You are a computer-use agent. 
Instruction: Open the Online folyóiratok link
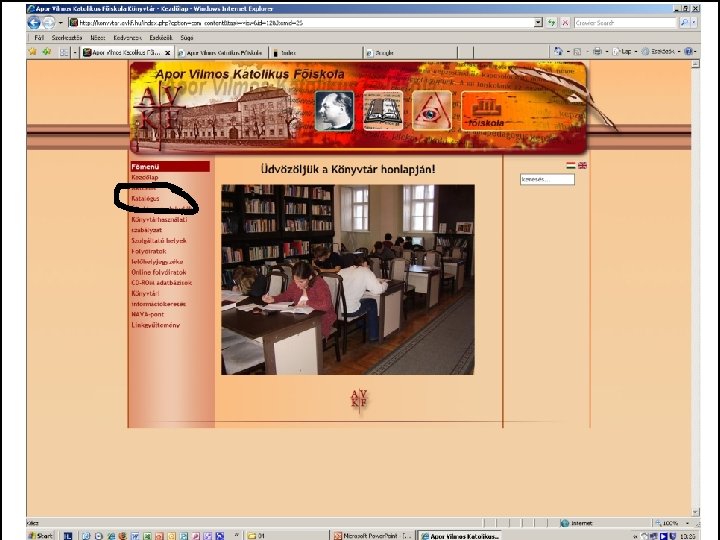158,272
